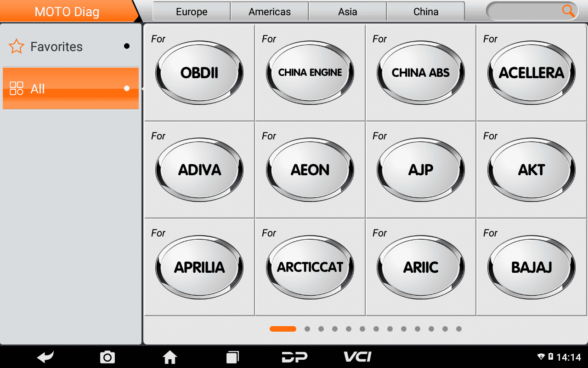Switch to the Europe tab

point(192,11)
